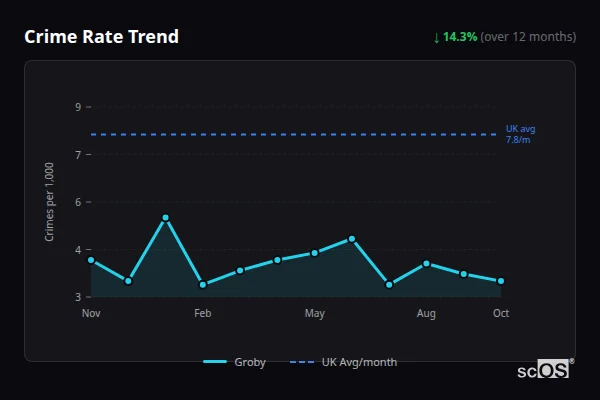Click the '(over 12 months)' text

528,37
